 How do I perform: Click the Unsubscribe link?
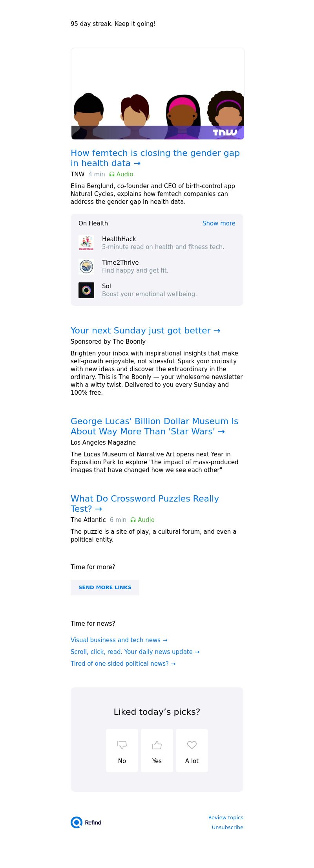[x=227, y=828]
